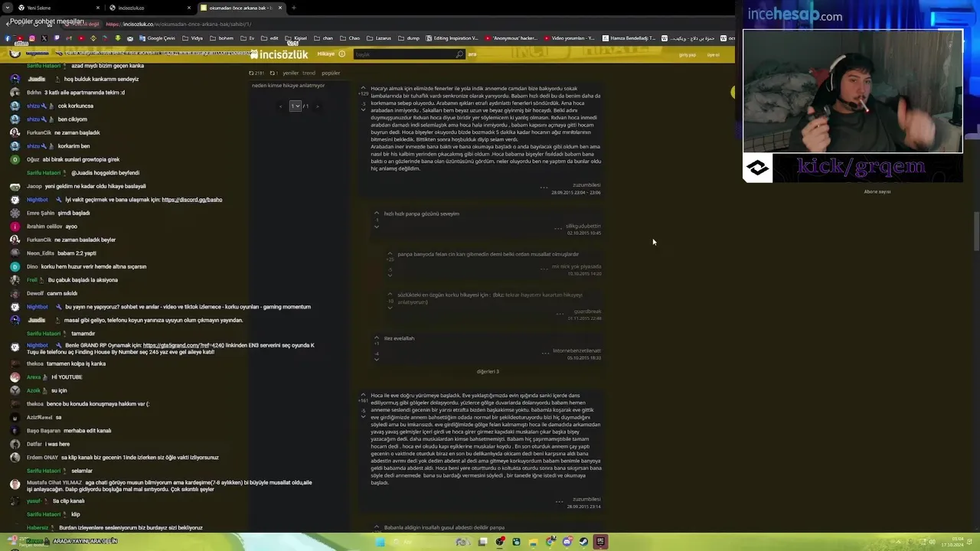
Task: Open the Steam icon in the taskbar
Action: [x=583, y=542]
